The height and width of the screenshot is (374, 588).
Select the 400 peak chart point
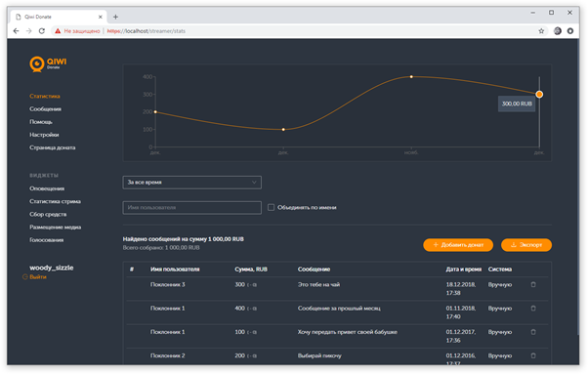[x=411, y=77]
